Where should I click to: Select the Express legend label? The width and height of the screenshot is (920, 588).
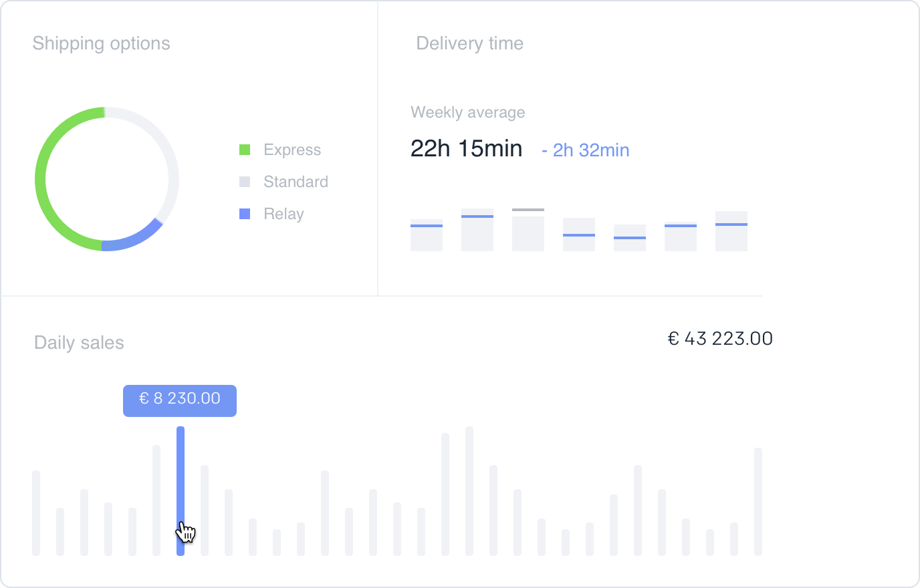292,150
